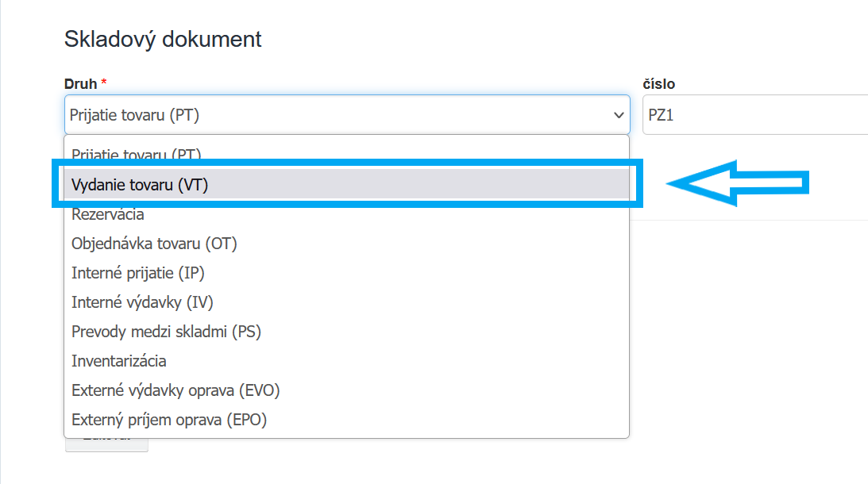Pick Inventarizácia from the dropdown list

[x=119, y=361]
